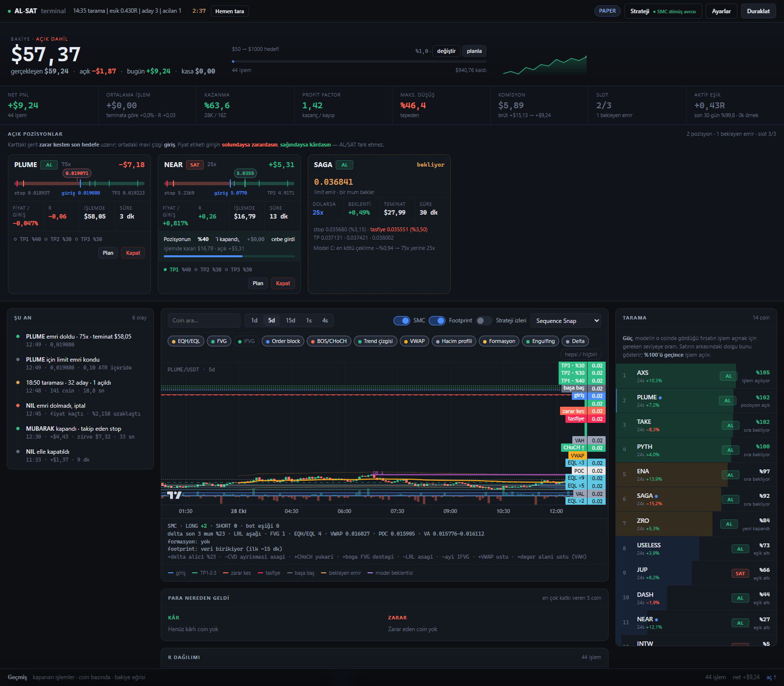The height and width of the screenshot is (686, 784).
Task: Open the Sequence Snap dropdown
Action: pos(565,320)
